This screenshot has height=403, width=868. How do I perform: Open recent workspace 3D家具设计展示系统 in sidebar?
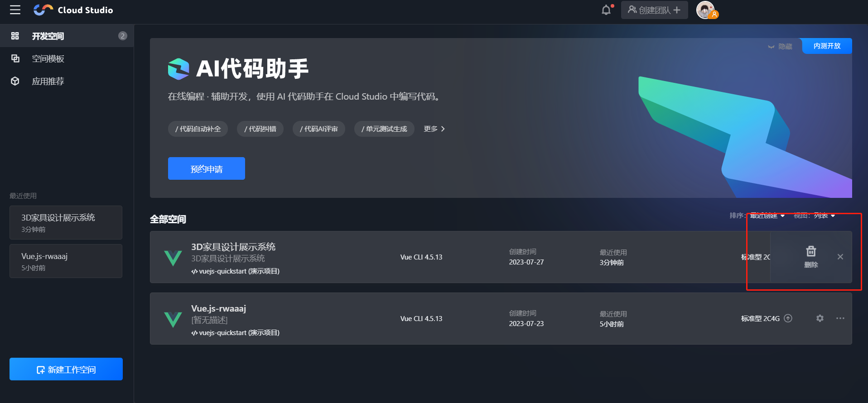(66, 222)
